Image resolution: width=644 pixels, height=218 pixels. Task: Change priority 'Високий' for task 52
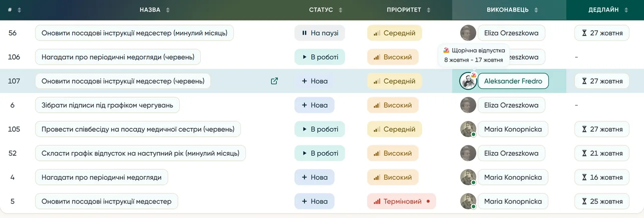[x=393, y=153]
